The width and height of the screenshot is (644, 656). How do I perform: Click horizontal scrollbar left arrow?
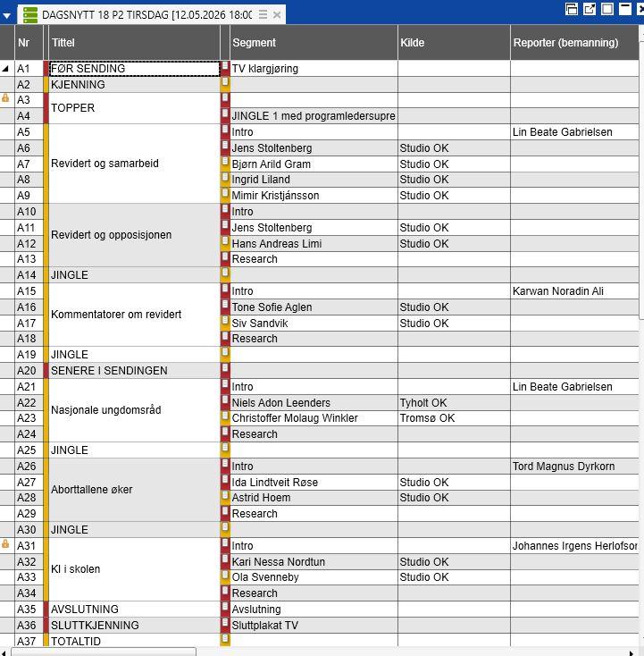coord(4,652)
